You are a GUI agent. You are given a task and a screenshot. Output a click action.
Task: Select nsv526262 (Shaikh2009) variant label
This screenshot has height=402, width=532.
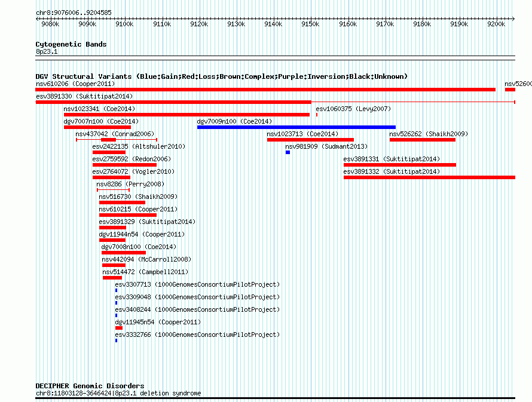click(429, 134)
